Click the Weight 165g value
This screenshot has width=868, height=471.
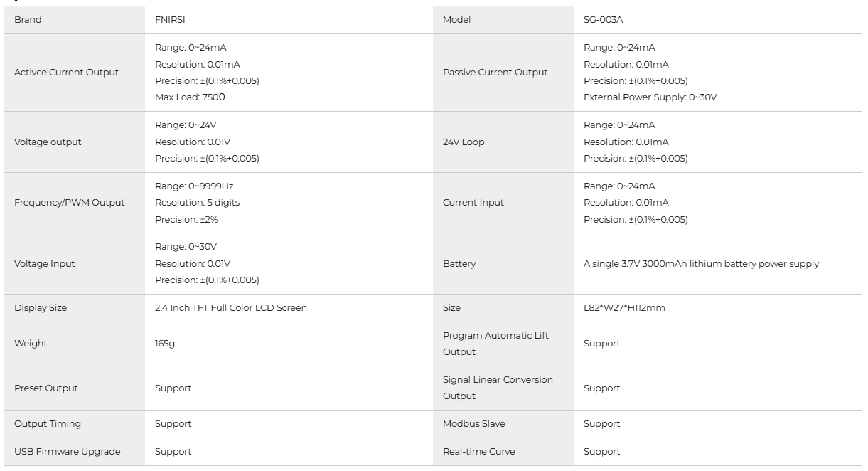click(x=164, y=344)
